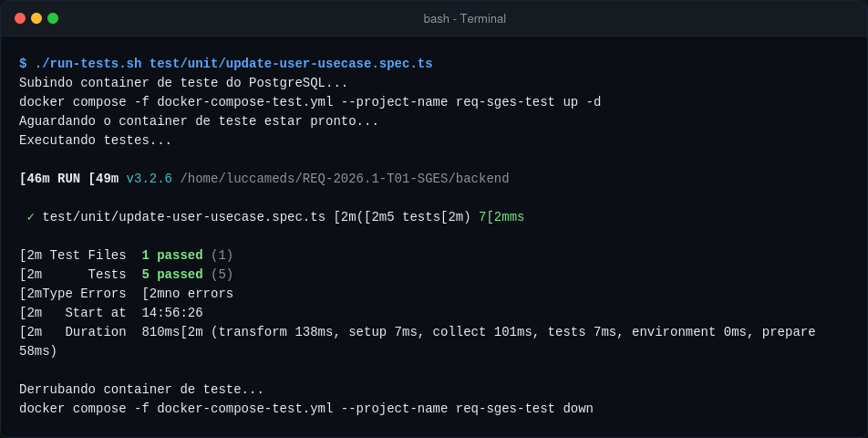
Task: Click the '5 passed' Tests result
Action: pyautogui.click(x=172, y=275)
